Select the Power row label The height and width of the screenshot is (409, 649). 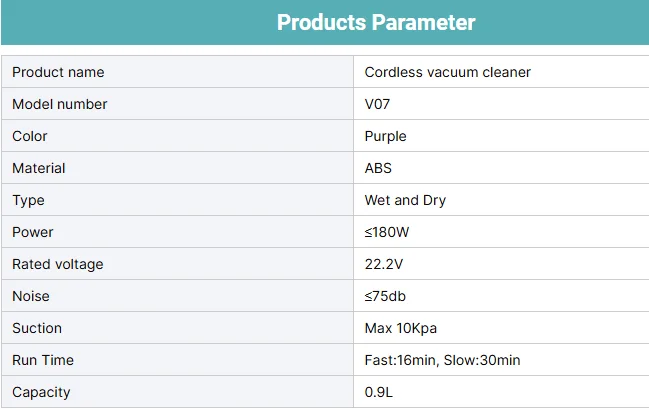[33, 232]
